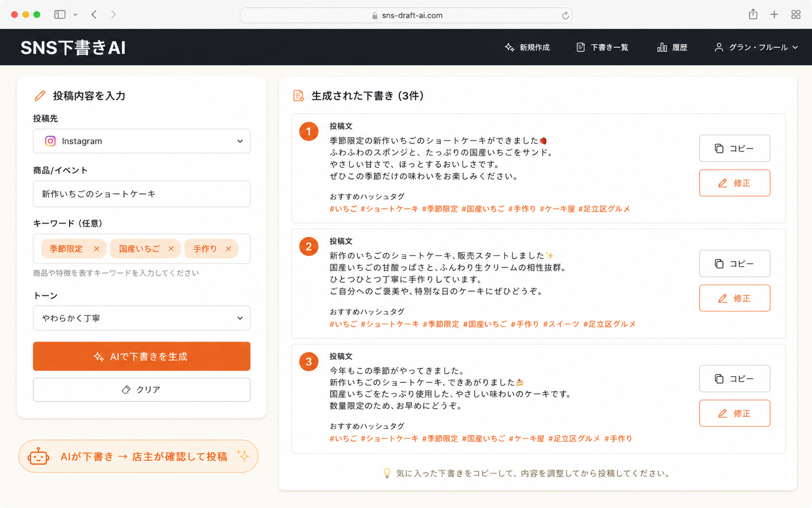Click the Instagram logo icon in 投稿先

pyautogui.click(x=50, y=141)
